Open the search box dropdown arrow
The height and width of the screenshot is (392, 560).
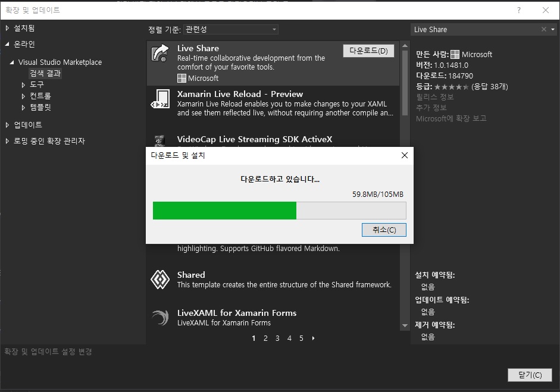point(553,29)
